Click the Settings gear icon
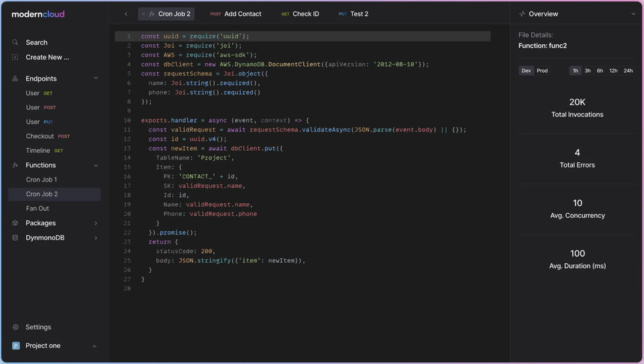Image resolution: width=644 pixels, height=364 pixels. (x=15, y=327)
